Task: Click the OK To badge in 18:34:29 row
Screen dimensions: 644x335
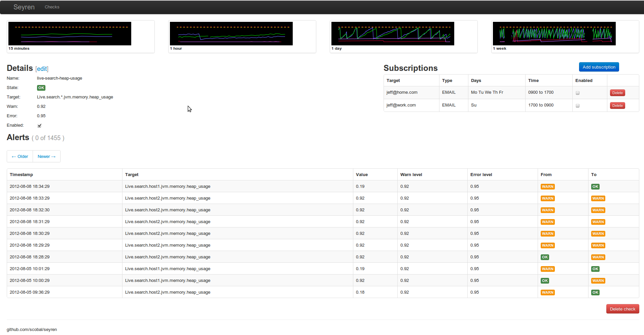Action: [x=595, y=186]
